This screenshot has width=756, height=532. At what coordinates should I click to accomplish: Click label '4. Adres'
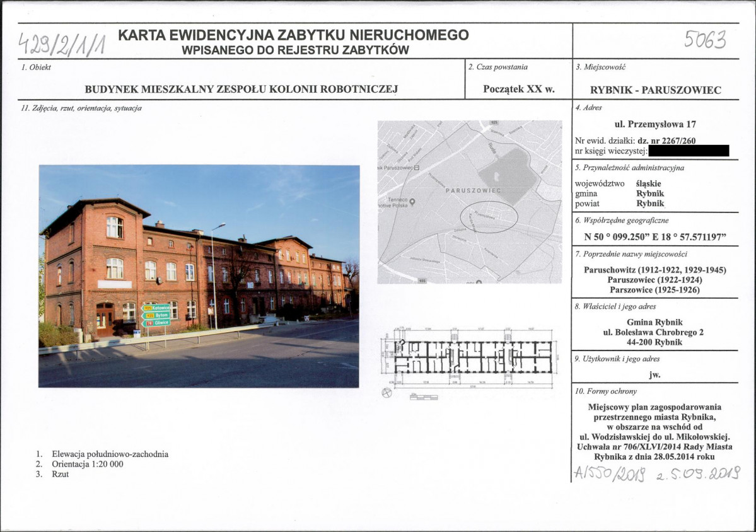pos(589,108)
